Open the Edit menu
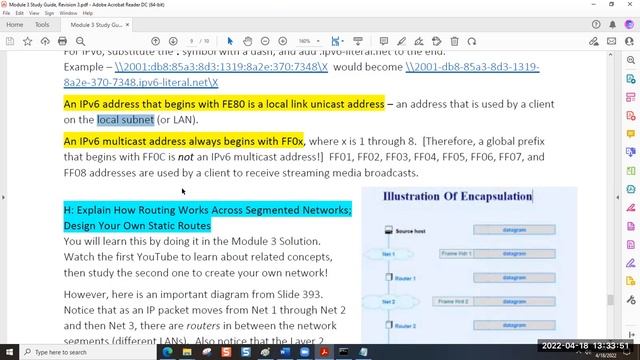This screenshot has height=360, width=640. click(x=19, y=13)
